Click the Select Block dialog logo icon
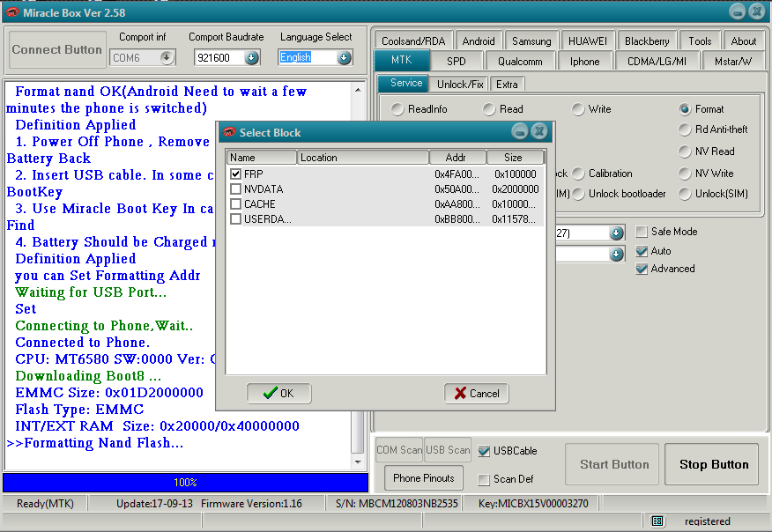This screenshot has height=532, width=772. pyautogui.click(x=229, y=132)
